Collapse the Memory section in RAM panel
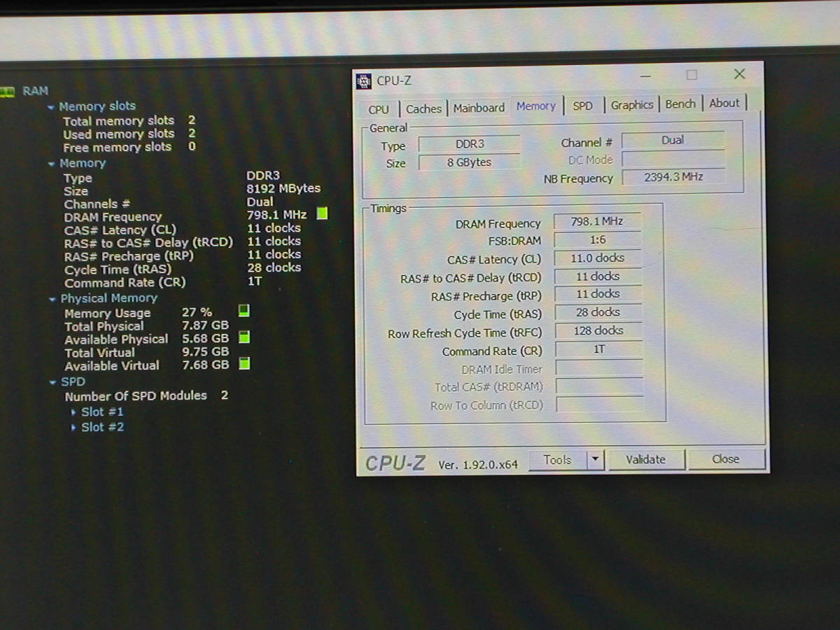This screenshot has width=840, height=630. tap(51, 164)
